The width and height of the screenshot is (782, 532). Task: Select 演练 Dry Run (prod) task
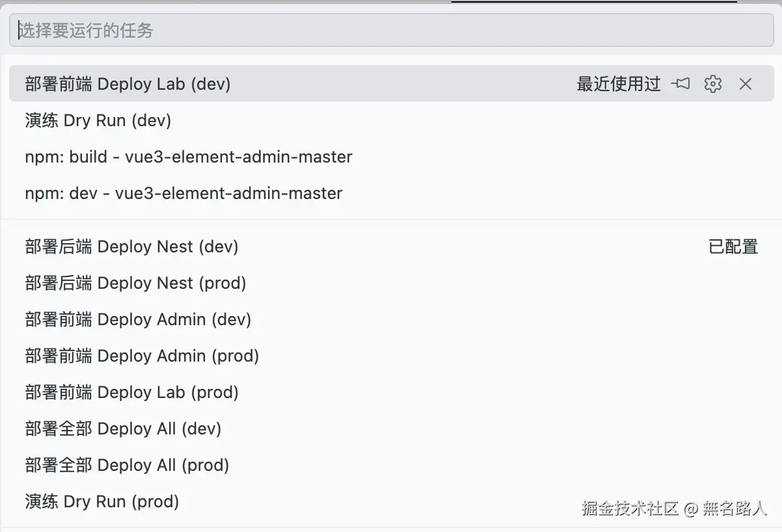[102, 501]
